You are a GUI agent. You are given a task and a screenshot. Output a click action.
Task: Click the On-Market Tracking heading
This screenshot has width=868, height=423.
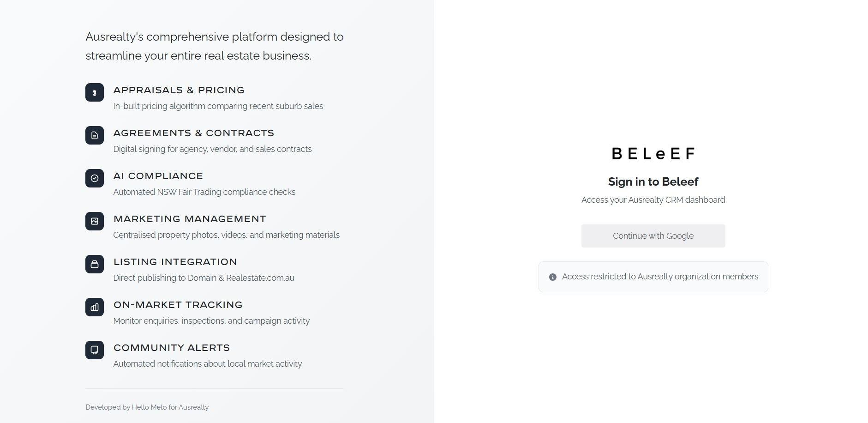(178, 305)
